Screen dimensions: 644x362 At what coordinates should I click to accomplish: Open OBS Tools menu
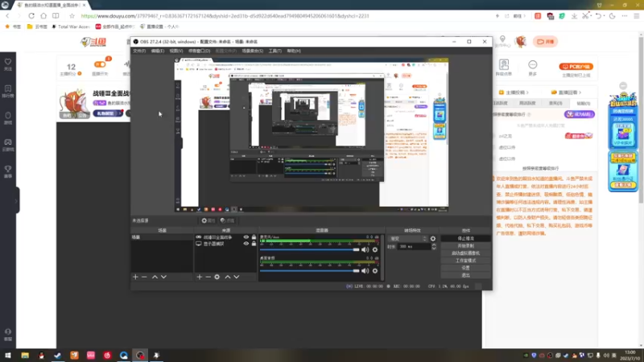[x=275, y=51]
